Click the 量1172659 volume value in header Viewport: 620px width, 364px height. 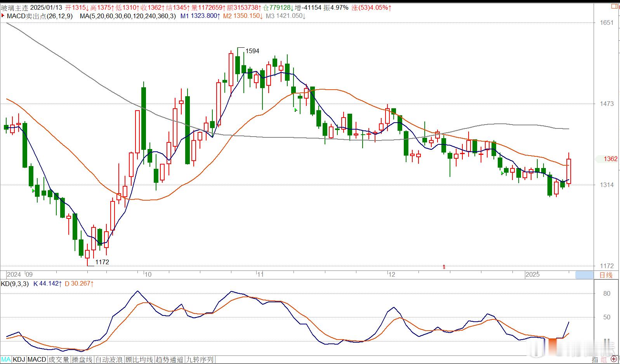[x=207, y=7]
